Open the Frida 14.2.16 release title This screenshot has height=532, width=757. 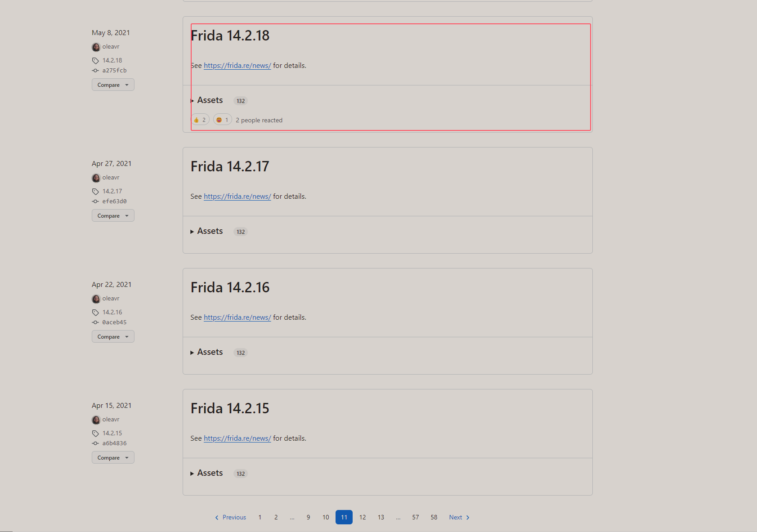coord(230,287)
